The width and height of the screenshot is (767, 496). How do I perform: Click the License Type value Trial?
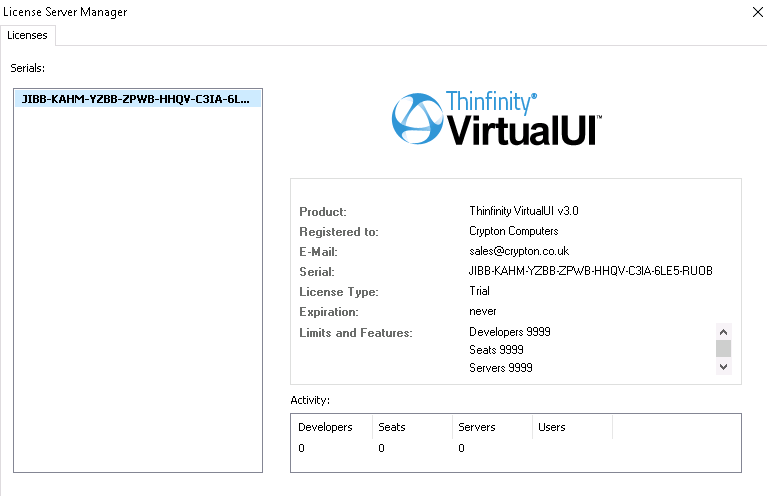[479, 291]
